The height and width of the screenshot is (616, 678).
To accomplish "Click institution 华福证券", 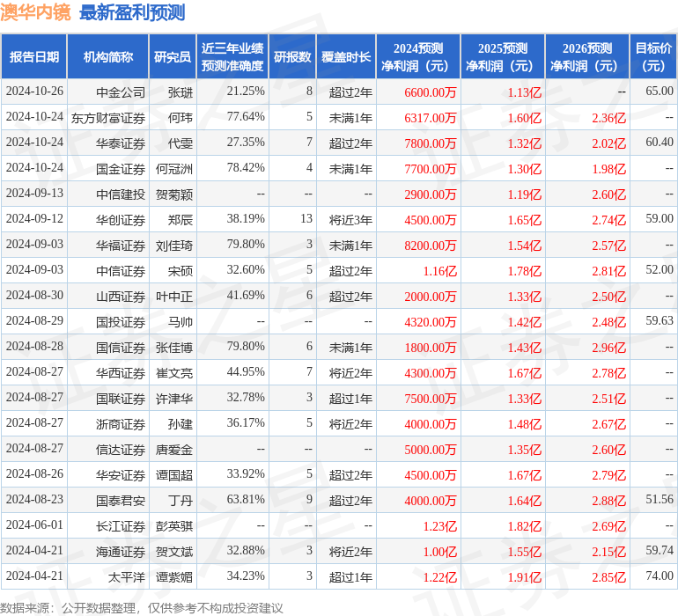I will coord(121,246).
